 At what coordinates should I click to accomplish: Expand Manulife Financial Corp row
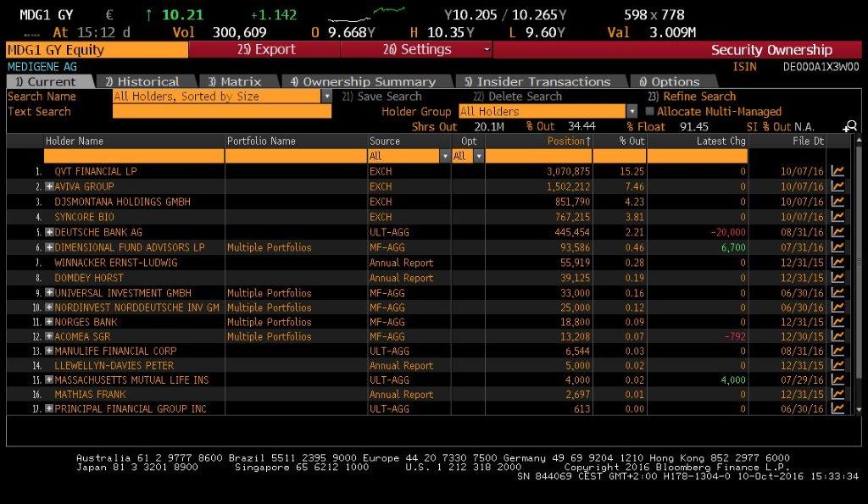click(x=49, y=351)
